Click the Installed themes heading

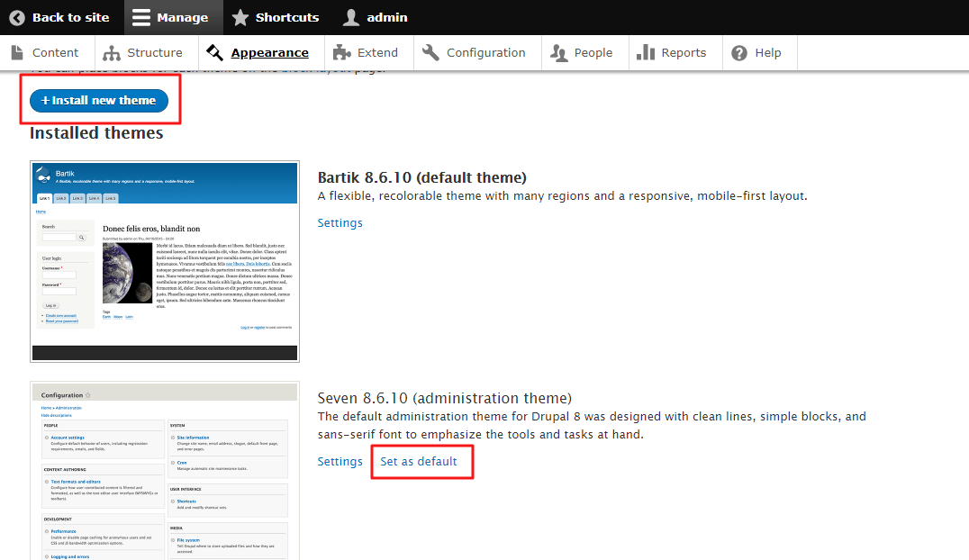(96, 133)
